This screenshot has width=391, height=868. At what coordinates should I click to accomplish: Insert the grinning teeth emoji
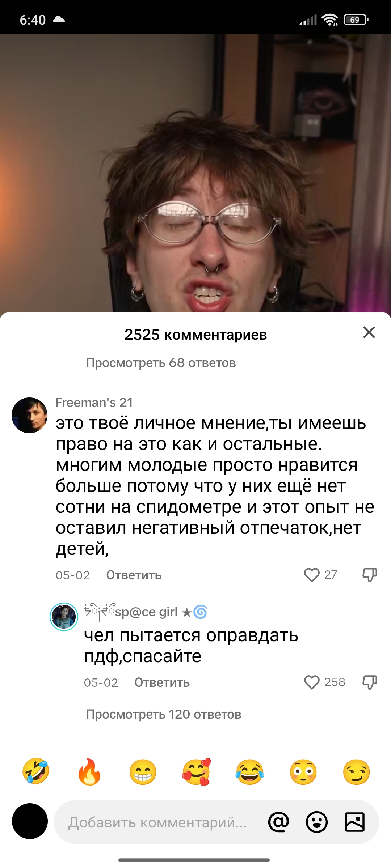coord(143,771)
